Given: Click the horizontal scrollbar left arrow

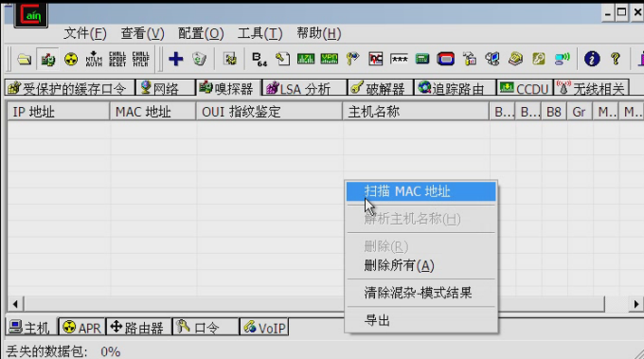Looking at the screenshot, I should pyautogui.click(x=15, y=304).
